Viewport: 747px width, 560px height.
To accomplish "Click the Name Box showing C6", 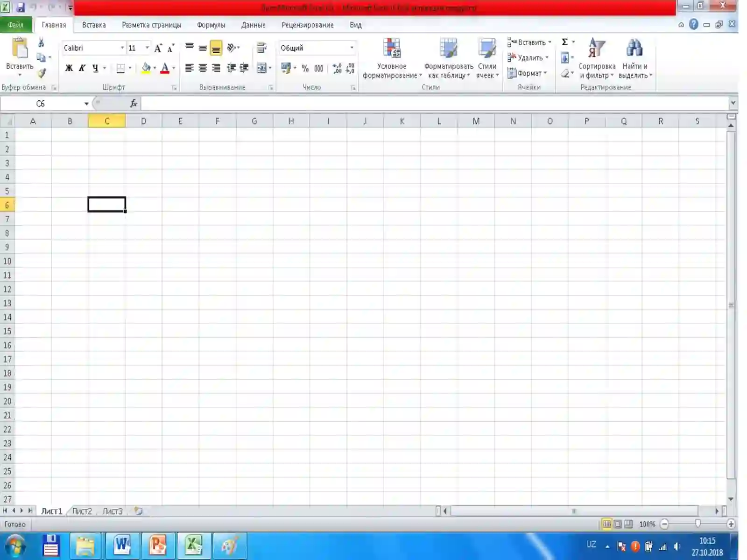I will pyautogui.click(x=41, y=104).
